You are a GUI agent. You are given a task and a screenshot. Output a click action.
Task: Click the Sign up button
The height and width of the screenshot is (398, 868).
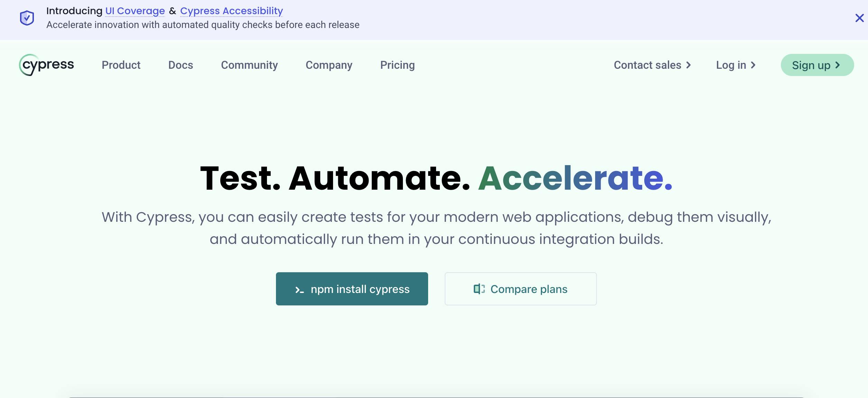point(817,65)
